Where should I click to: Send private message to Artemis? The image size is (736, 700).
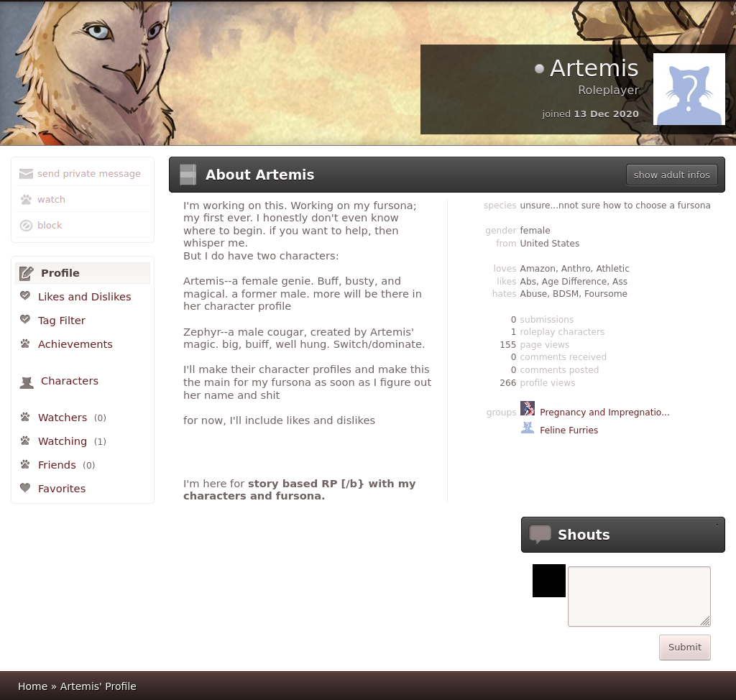pos(88,174)
